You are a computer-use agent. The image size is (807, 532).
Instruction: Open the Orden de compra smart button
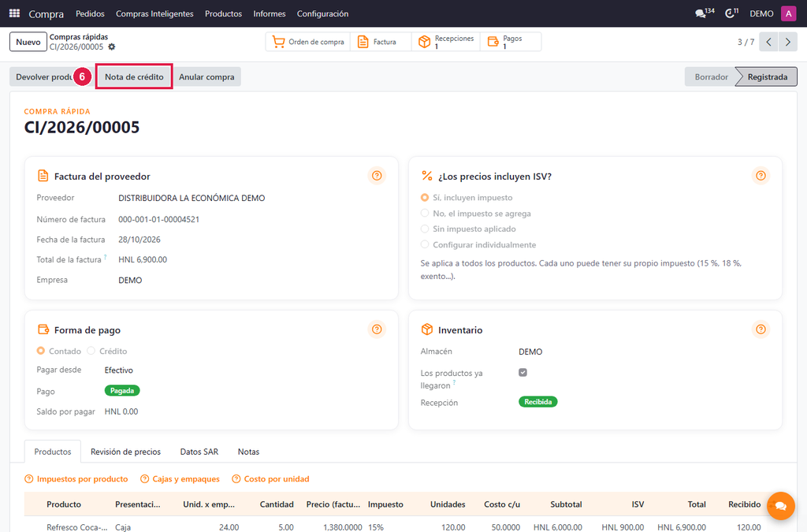308,42
